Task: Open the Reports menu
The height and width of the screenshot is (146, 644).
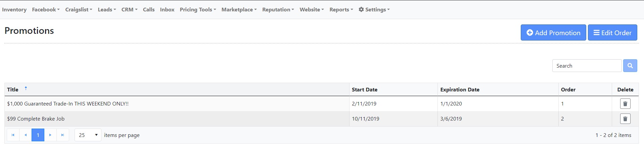Action: pyautogui.click(x=341, y=10)
